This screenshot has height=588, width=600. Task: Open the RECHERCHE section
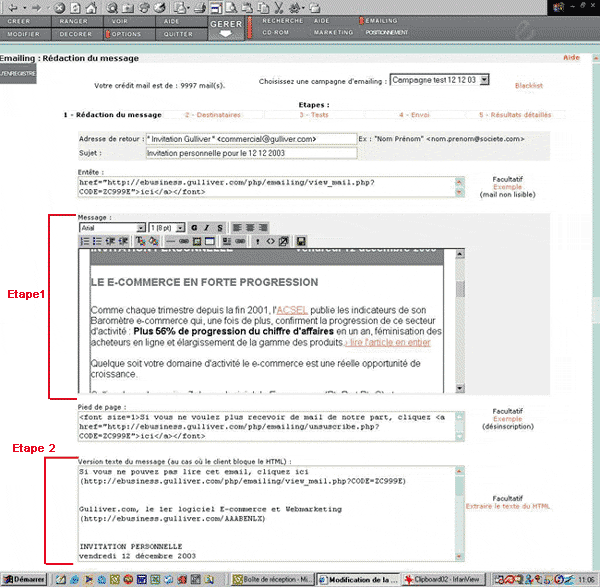pyautogui.click(x=283, y=21)
